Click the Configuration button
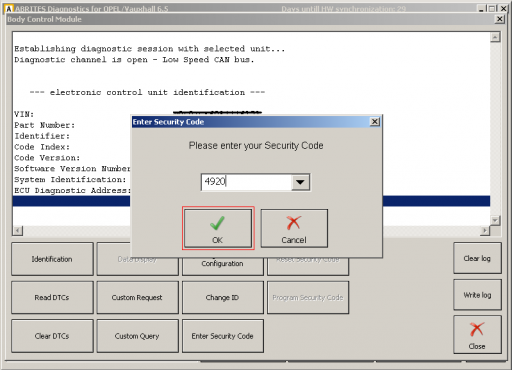512x370 pixels. click(223, 266)
